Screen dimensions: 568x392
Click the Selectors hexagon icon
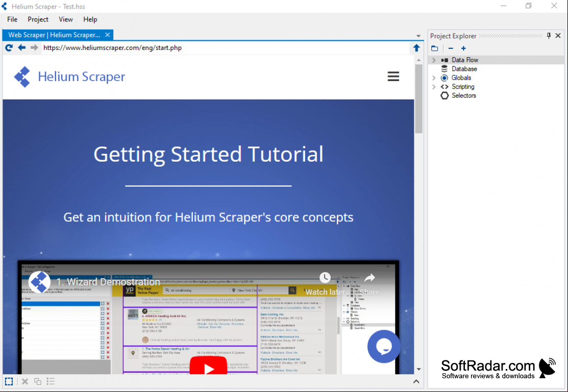[x=444, y=95]
